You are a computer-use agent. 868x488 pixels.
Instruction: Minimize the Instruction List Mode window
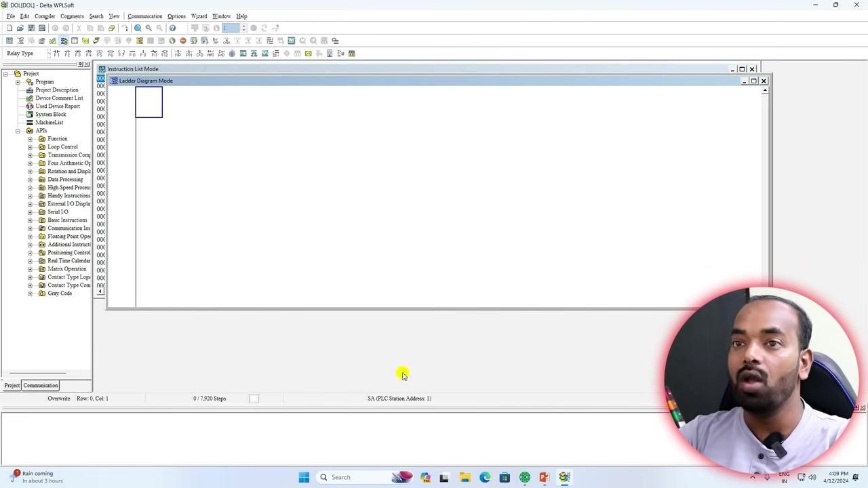coord(732,69)
